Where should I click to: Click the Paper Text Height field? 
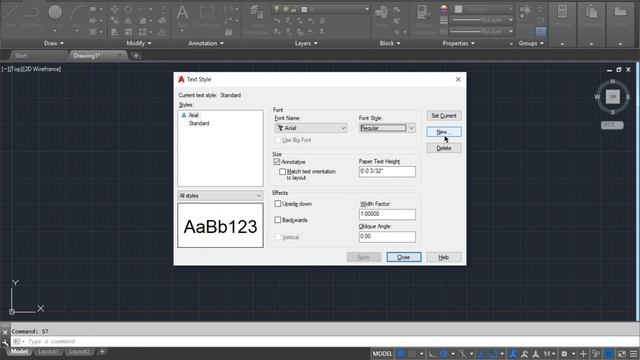[x=387, y=171]
